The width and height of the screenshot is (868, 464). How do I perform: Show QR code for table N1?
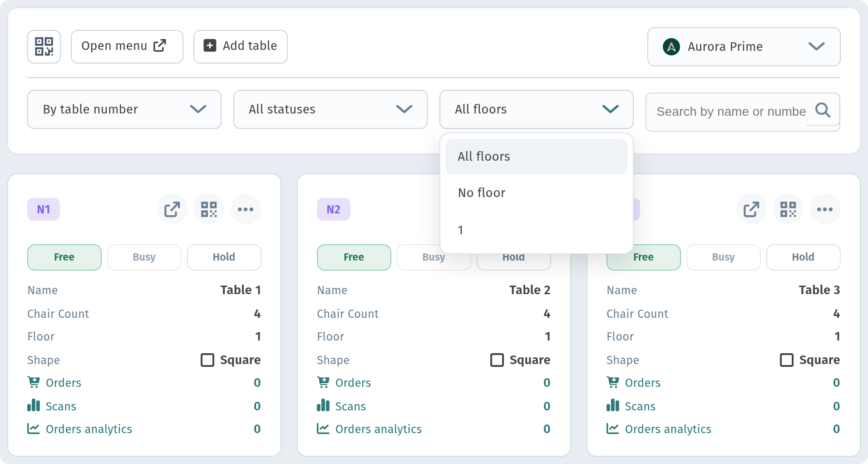209,209
